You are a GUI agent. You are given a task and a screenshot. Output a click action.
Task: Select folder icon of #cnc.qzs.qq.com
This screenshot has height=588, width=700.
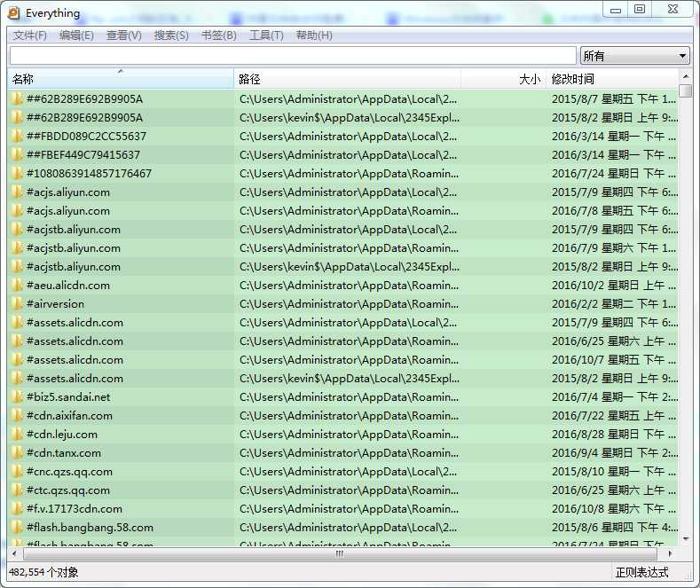(x=17, y=471)
